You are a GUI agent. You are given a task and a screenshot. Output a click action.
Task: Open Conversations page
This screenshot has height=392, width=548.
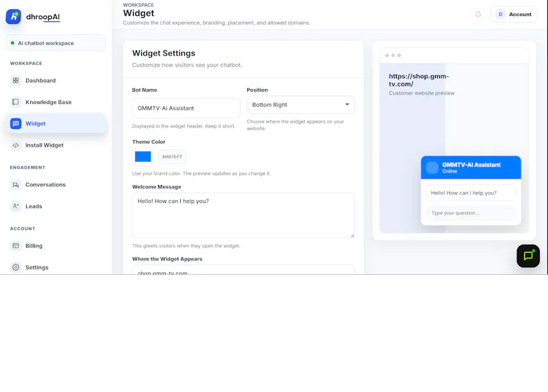pyautogui.click(x=55, y=184)
